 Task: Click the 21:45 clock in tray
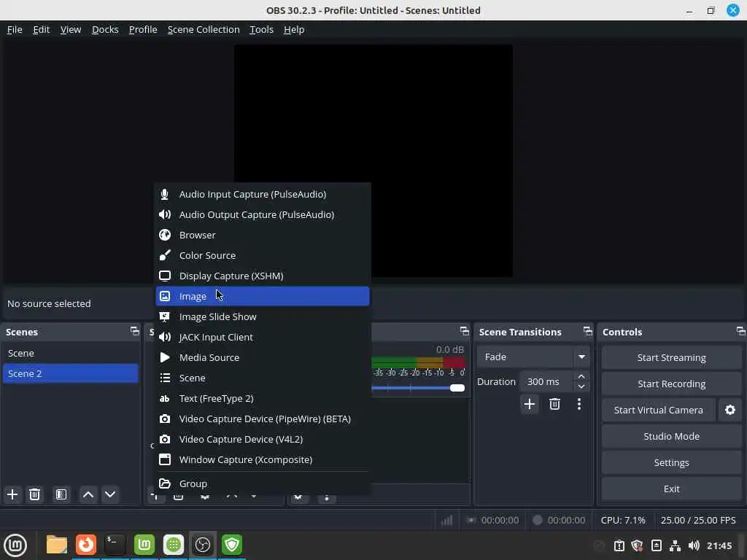(719, 545)
